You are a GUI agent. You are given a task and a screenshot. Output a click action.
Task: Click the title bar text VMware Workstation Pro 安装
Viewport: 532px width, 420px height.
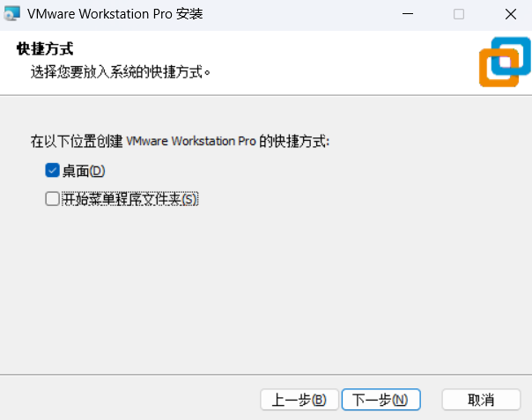(115, 14)
